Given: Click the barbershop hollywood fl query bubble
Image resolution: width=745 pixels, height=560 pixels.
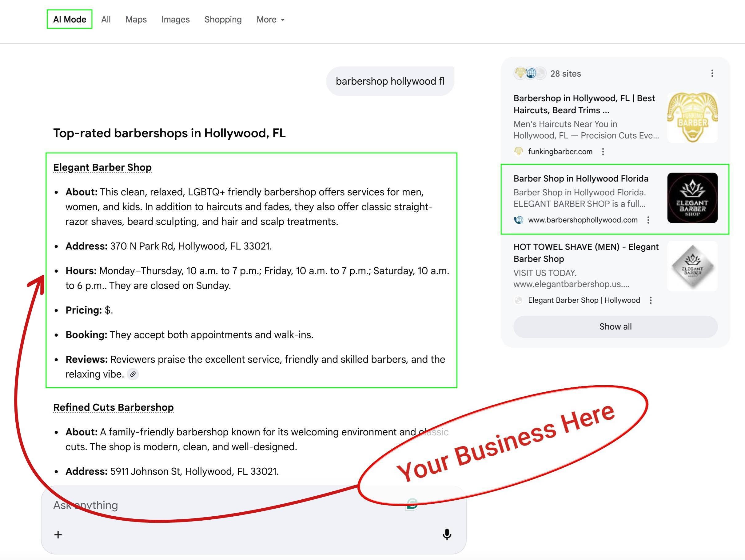Looking at the screenshot, I should pos(390,81).
